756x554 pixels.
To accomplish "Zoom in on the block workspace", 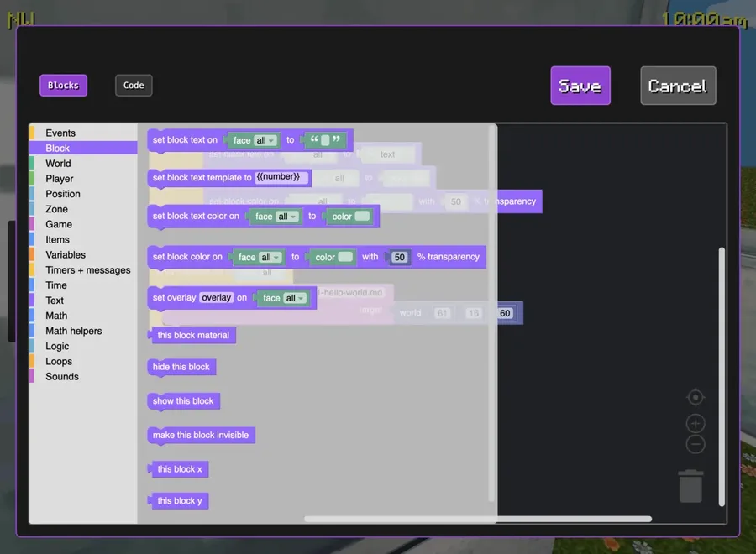I will [x=695, y=423].
